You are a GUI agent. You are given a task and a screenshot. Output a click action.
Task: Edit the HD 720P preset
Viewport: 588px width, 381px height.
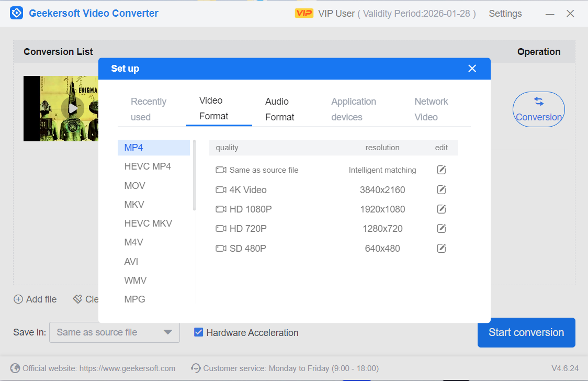[442, 228]
